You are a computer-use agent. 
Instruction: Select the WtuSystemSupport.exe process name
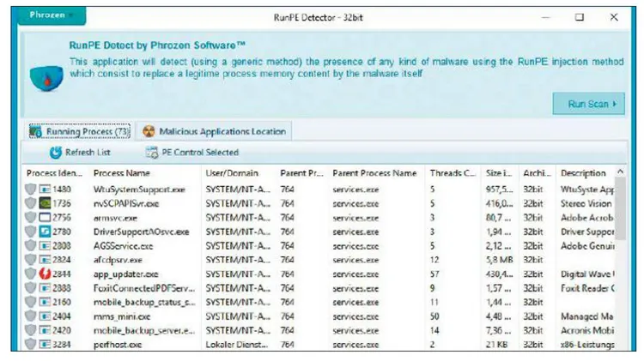[x=139, y=190]
